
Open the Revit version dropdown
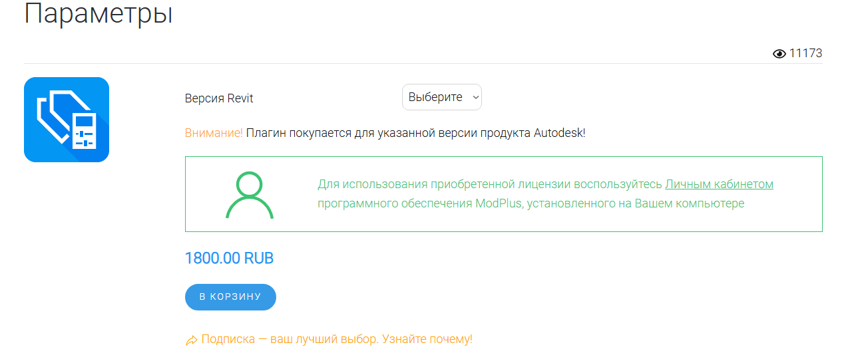tap(442, 97)
